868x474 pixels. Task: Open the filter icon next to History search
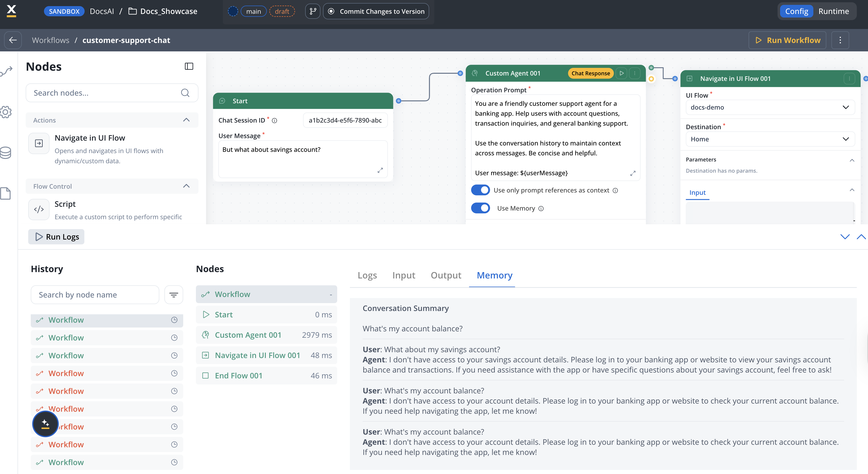click(x=174, y=295)
